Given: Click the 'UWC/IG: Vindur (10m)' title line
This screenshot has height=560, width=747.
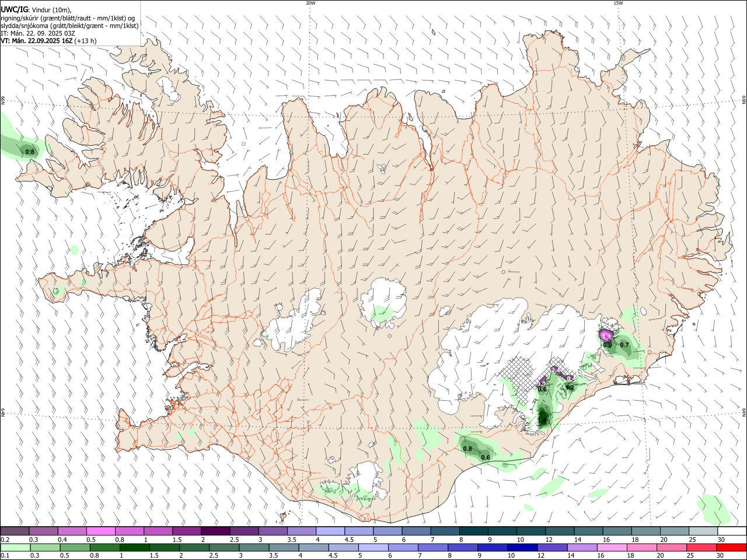Looking at the screenshot, I should 37,9.
